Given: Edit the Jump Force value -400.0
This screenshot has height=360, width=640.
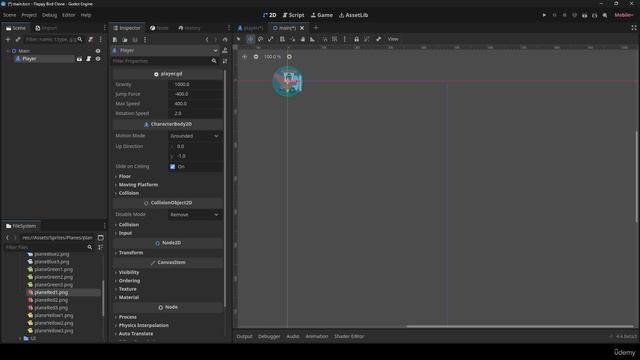Looking at the screenshot, I should tap(196, 94).
